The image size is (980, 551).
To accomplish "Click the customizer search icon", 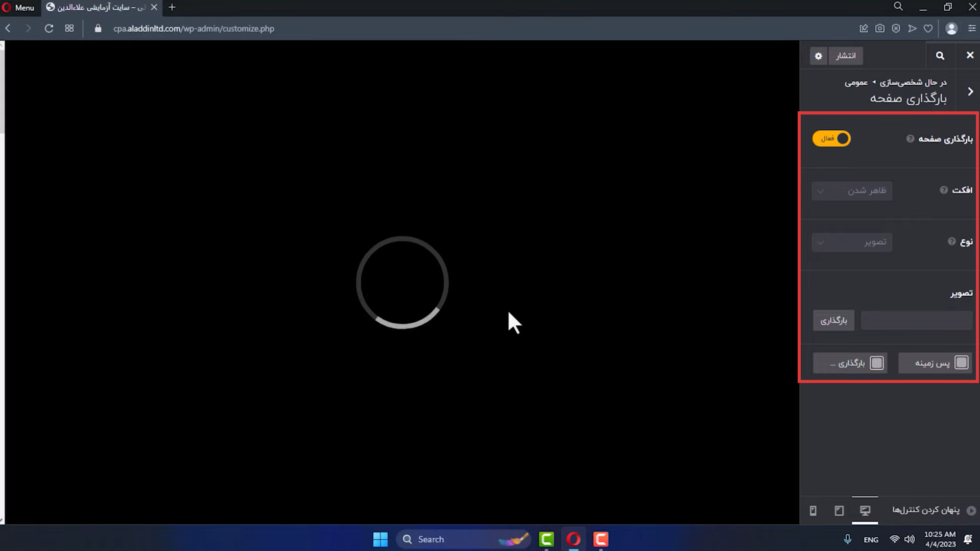I will tap(940, 56).
